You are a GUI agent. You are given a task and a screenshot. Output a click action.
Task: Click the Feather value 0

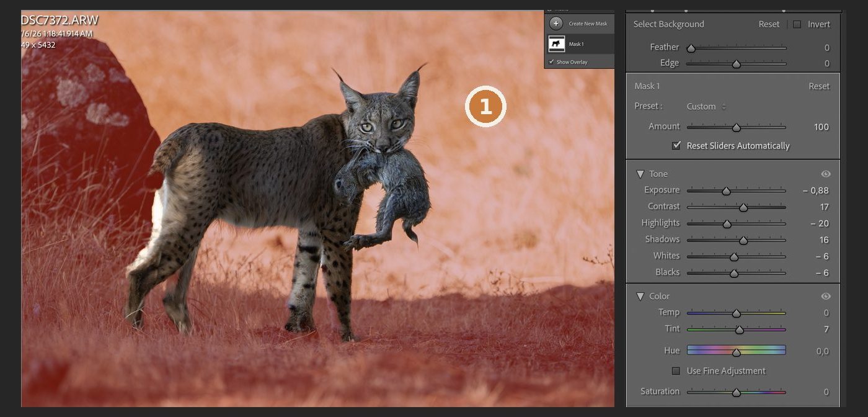pyautogui.click(x=827, y=48)
